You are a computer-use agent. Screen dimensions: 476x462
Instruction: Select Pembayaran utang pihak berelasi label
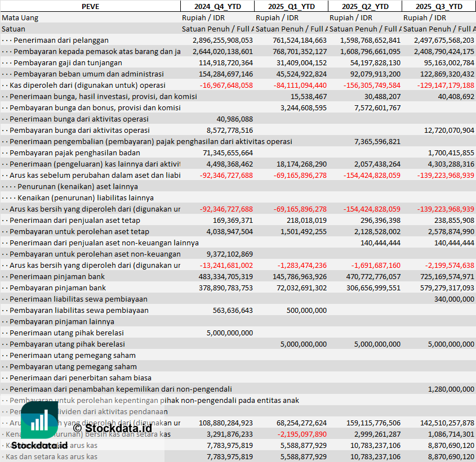pos(67,344)
